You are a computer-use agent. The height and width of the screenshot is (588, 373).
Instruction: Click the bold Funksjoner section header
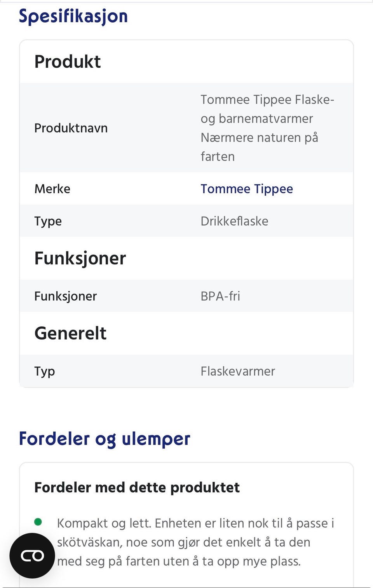tap(80, 258)
